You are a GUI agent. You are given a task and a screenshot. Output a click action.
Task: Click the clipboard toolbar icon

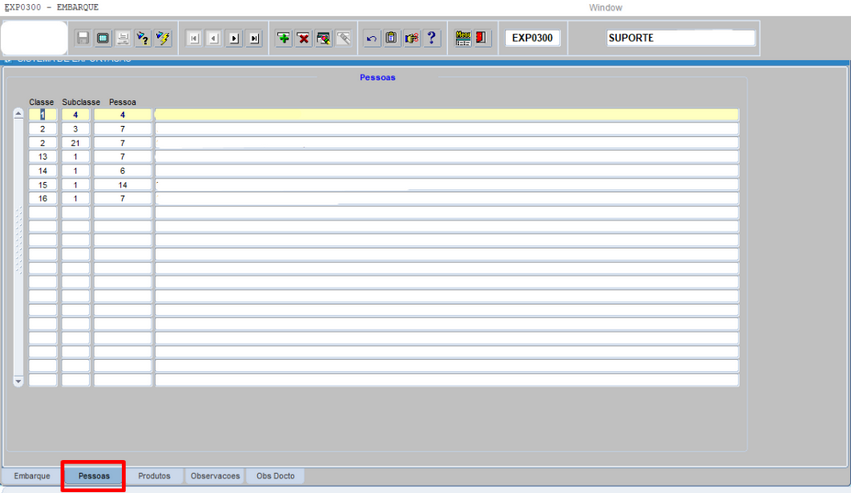(391, 38)
